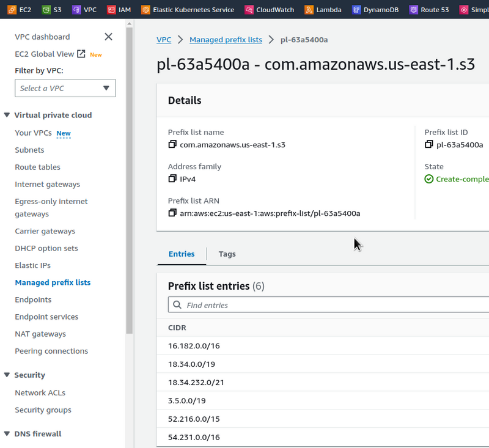The image size is (489, 448).
Task: Go to Managed prefix lists breadcrumb link
Action: coord(226,40)
